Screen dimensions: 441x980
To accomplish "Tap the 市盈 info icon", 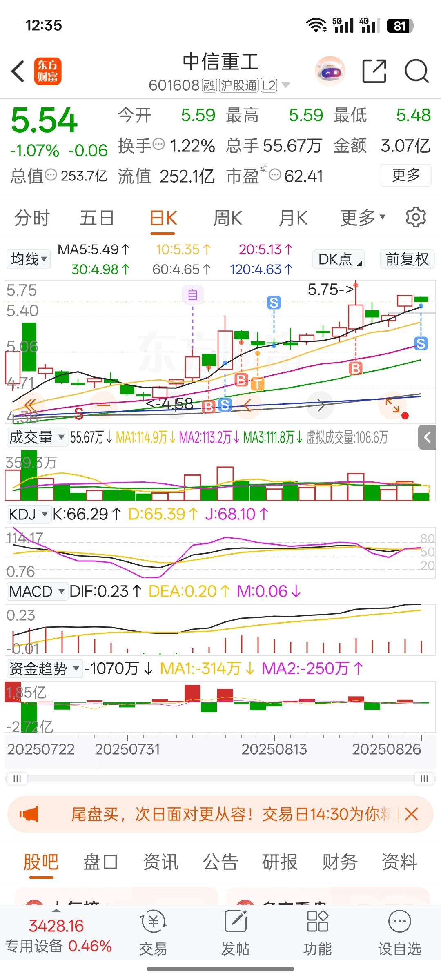I will tap(275, 175).
